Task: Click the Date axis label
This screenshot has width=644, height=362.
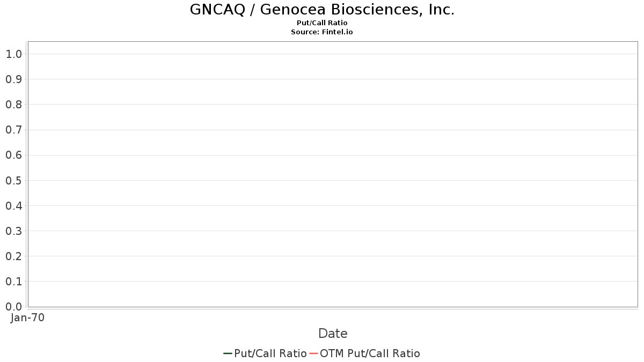Action: click(x=333, y=334)
